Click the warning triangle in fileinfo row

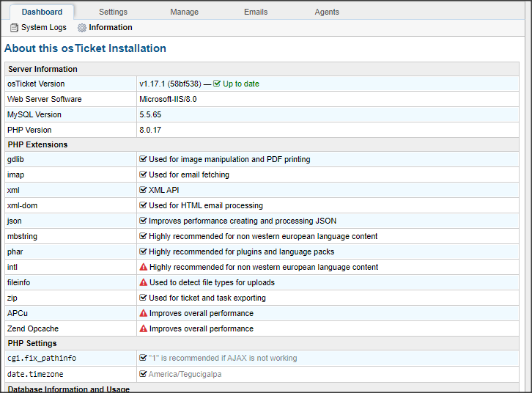point(144,283)
